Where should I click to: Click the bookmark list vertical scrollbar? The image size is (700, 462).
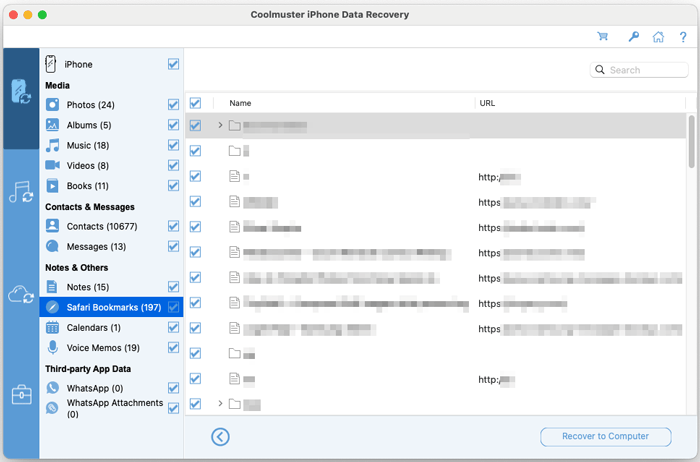(691, 141)
